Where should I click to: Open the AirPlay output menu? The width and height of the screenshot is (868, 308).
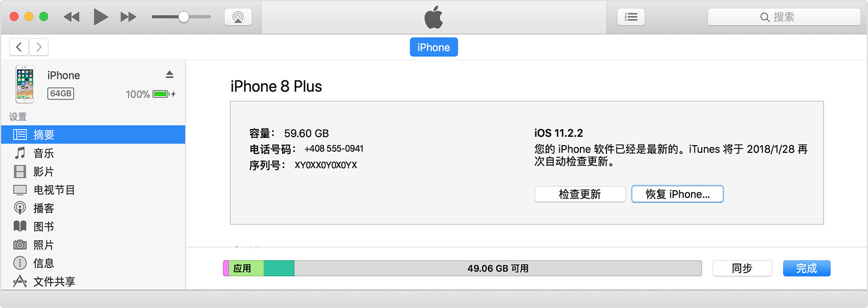coord(238,17)
